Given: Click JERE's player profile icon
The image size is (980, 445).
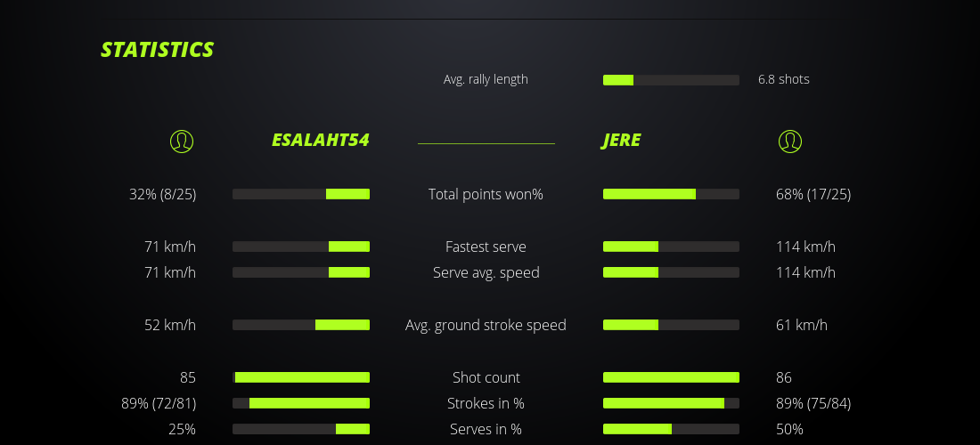Looking at the screenshot, I should coord(790,141).
